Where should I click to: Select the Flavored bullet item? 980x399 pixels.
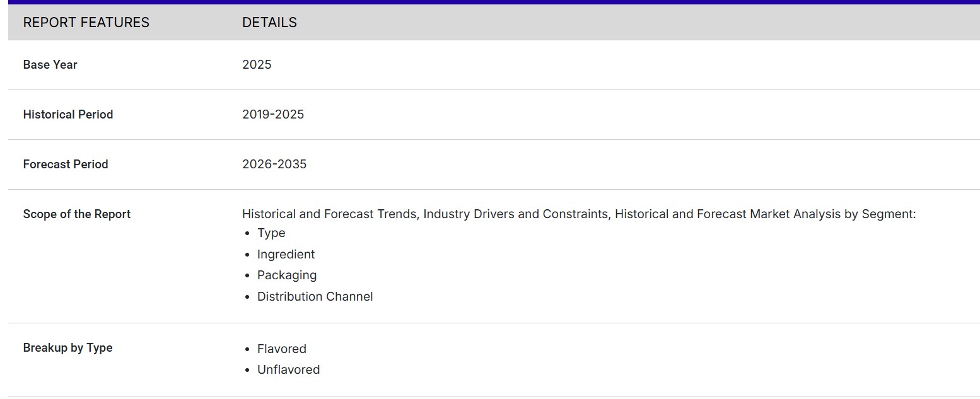[x=281, y=349]
